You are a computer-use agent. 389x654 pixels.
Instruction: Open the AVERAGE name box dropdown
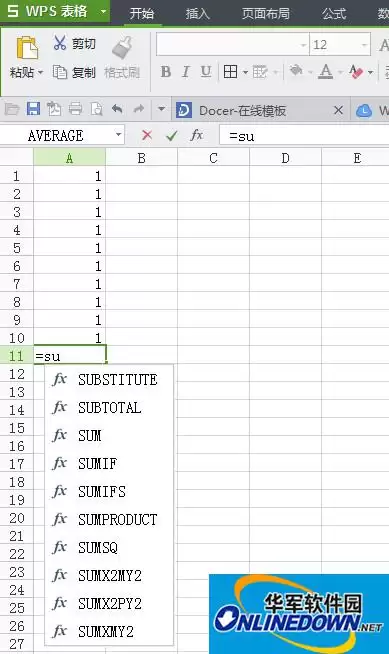(x=118, y=135)
